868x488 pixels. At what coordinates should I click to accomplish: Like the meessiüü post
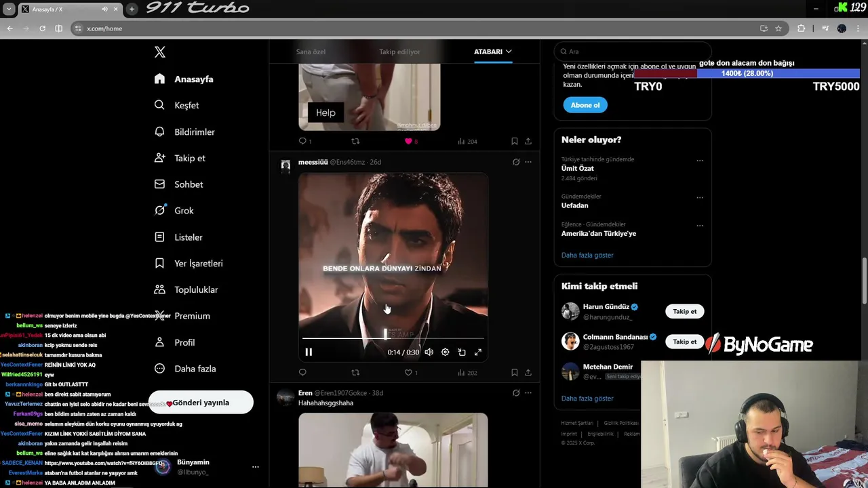point(408,372)
